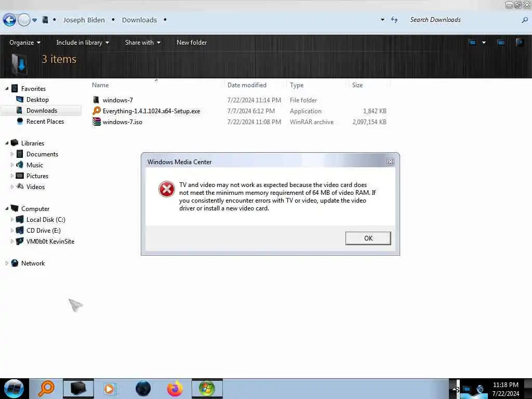This screenshot has height=399, width=532.
Task: Open Everything search from taskbar
Action: (x=46, y=389)
